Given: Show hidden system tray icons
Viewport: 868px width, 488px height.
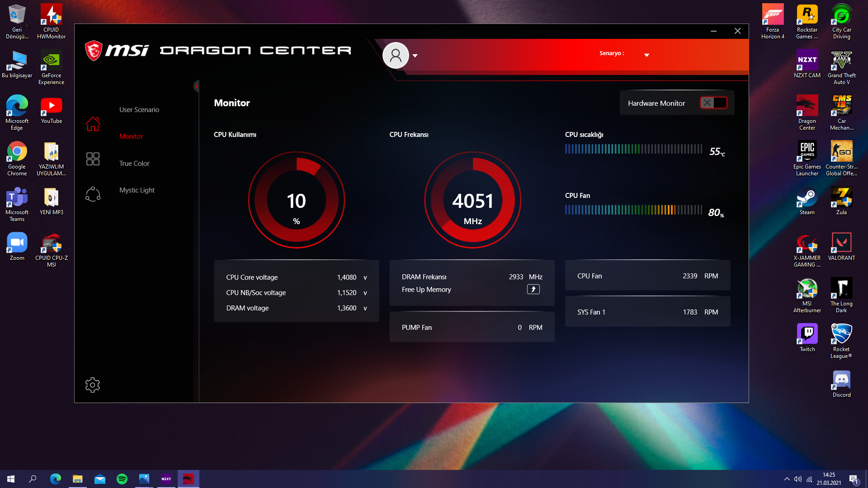Looking at the screenshot, I should click(787, 479).
